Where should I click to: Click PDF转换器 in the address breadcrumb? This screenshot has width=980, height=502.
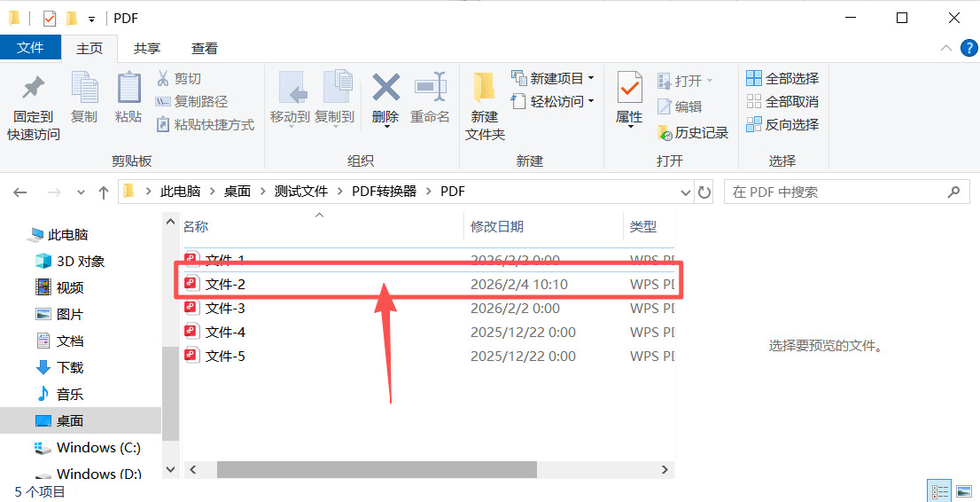click(384, 192)
